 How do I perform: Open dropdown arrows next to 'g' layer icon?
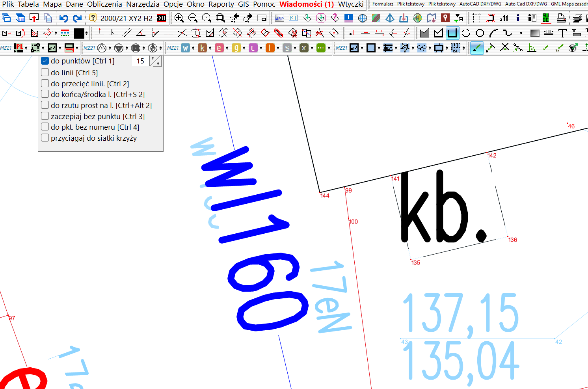coord(244,48)
